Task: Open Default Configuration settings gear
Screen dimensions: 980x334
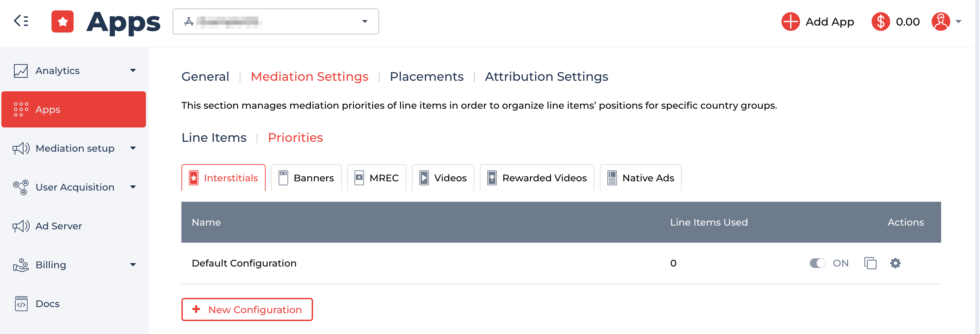Action: click(895, 263)
